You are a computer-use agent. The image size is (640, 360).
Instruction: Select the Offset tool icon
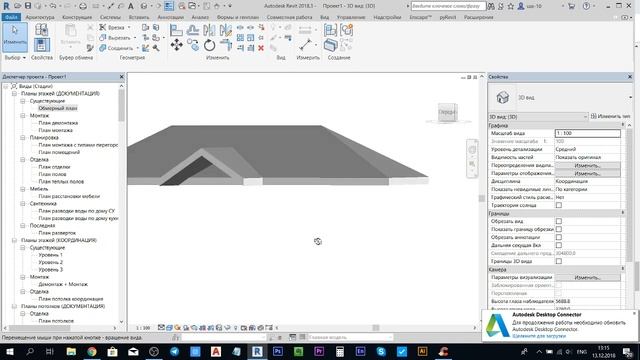click(x=193, y=30)
